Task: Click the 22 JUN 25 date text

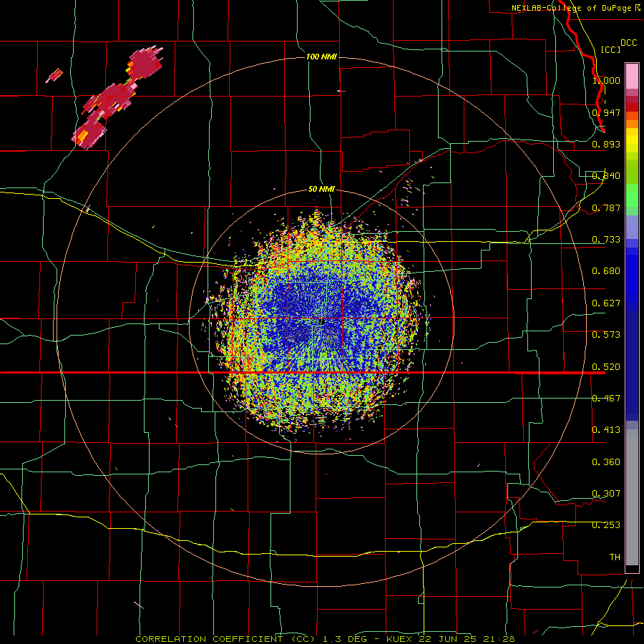Action: (448, 639)
